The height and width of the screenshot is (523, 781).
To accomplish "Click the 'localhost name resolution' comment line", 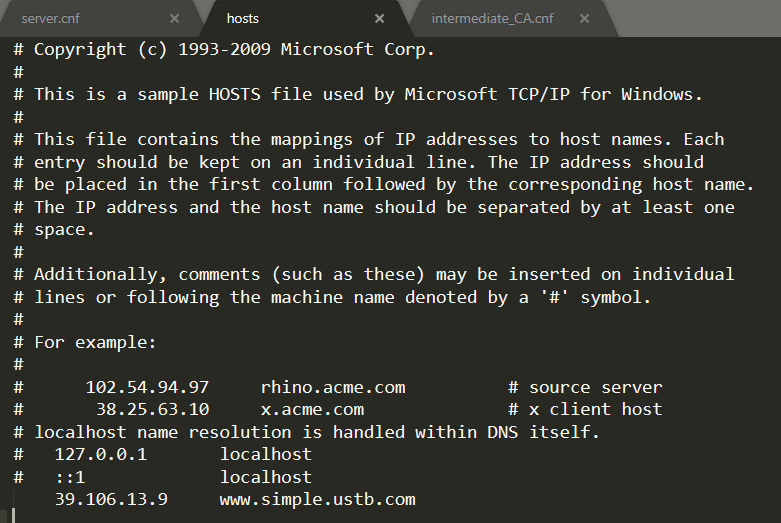I will coord(315,432).
